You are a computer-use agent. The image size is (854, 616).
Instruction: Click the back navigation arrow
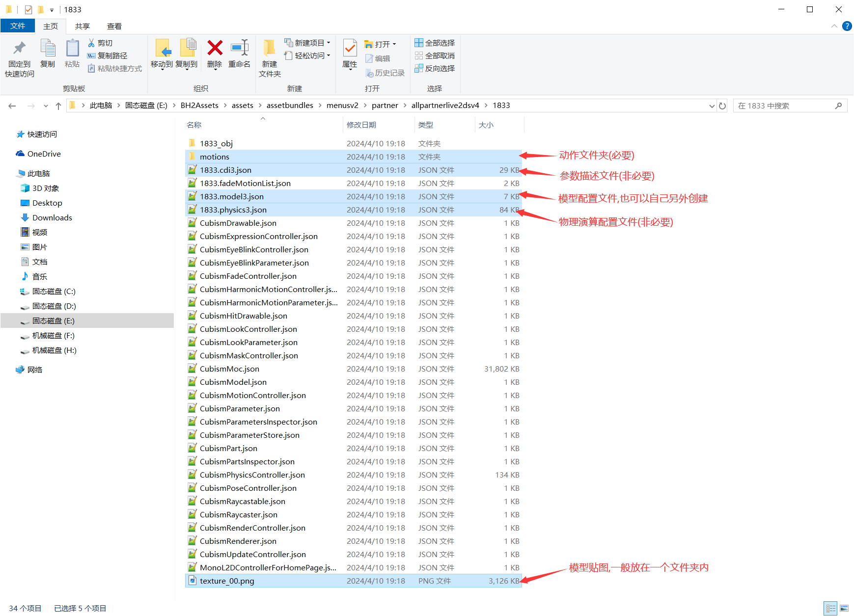click(x=12, y=106)
